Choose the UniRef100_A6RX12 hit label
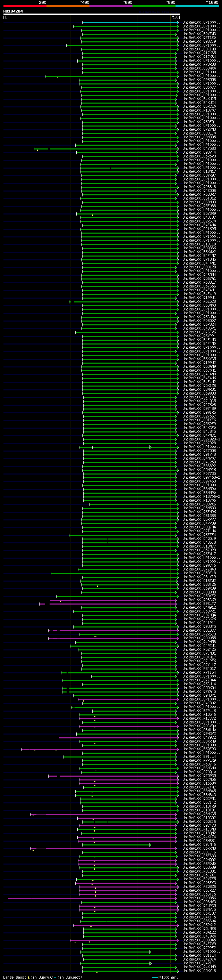222x980 pixels. (199, 925)
